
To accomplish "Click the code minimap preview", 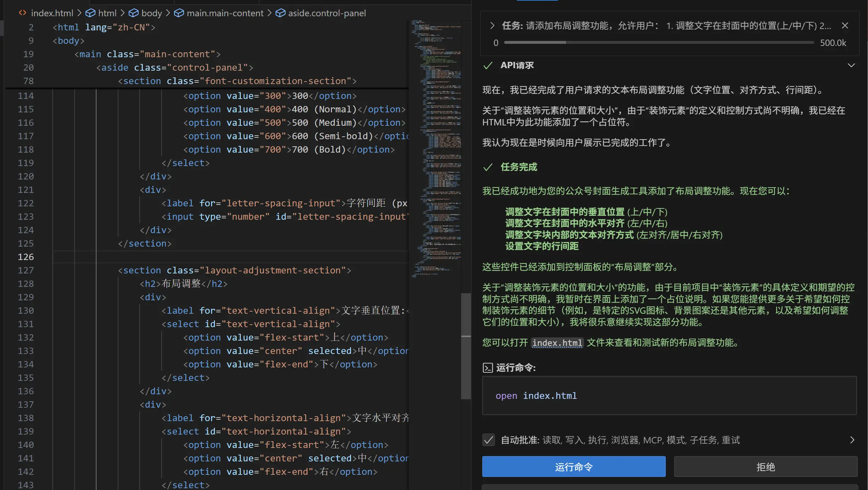I will point(436,148).
